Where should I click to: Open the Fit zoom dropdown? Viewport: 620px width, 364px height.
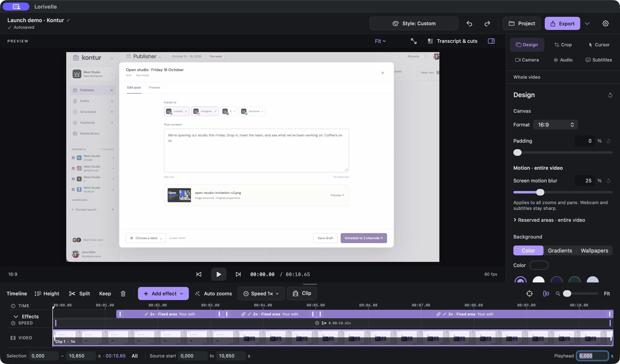tap(380, 41)
